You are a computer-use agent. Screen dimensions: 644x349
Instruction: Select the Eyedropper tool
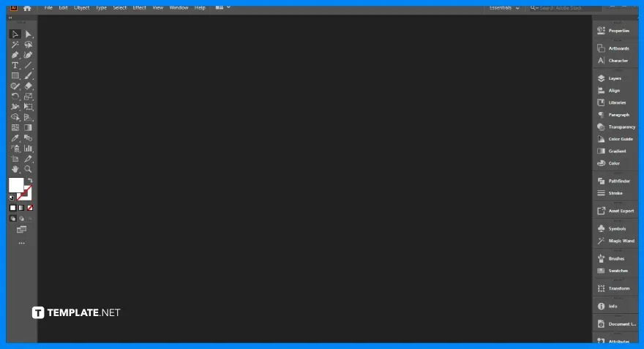15,138
